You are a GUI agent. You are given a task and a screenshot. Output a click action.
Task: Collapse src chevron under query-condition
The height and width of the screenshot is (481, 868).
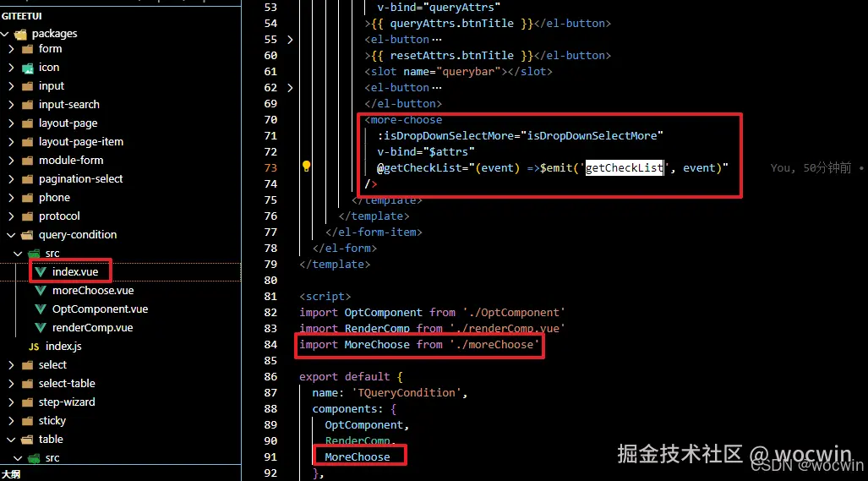(19, 254)
